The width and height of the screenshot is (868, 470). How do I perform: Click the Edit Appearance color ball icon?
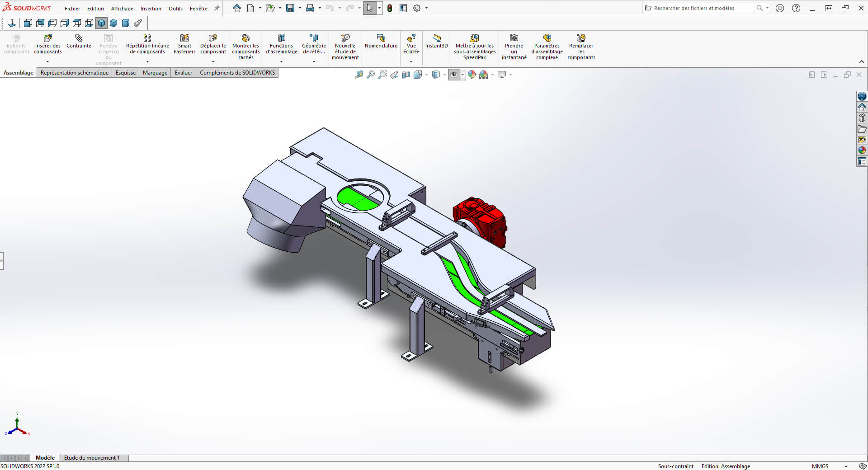coord(472,75)
